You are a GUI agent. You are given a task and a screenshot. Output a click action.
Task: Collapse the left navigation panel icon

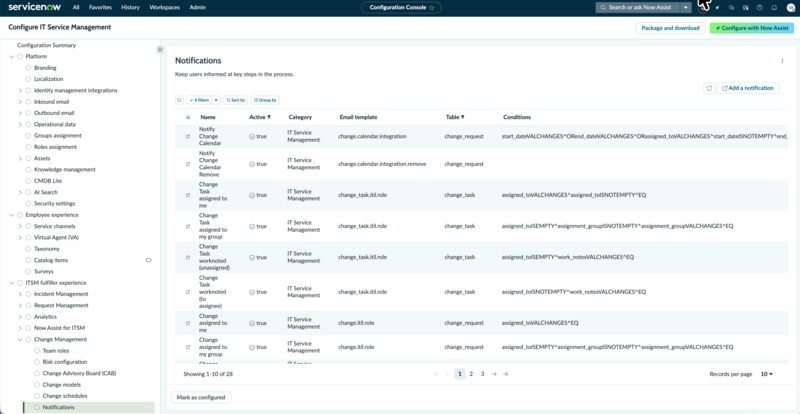[x=160, y=50]
